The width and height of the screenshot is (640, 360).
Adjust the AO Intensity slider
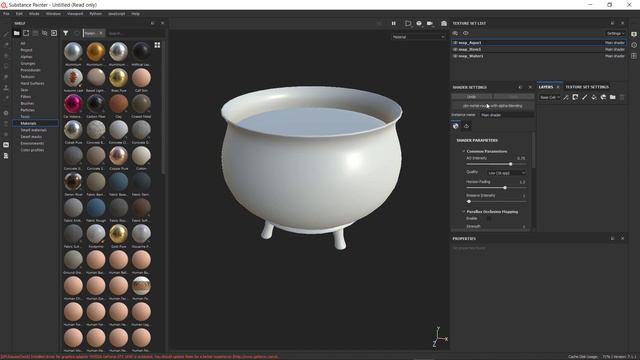pos(496,164)
